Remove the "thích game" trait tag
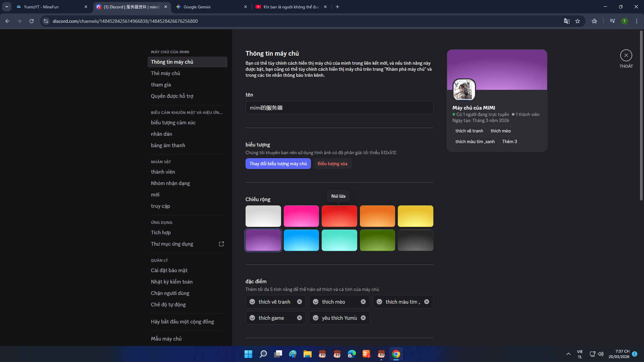The height and width of the screenshot is (362, 644). click(x=299, y=318)
